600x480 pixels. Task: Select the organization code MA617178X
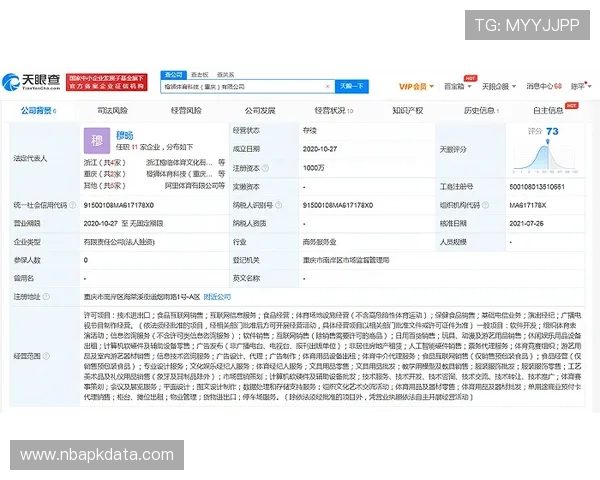pyautogui.click(x=528, y=206)
